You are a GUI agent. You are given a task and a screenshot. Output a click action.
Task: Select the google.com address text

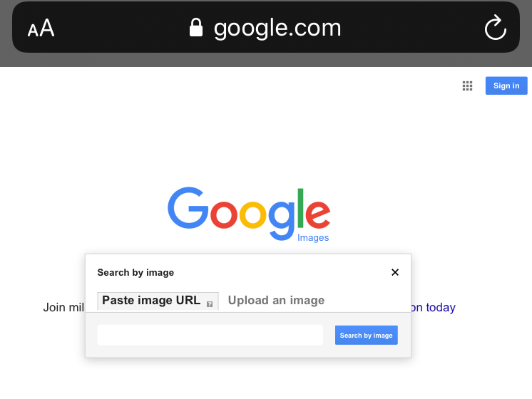tap(277, 28)
